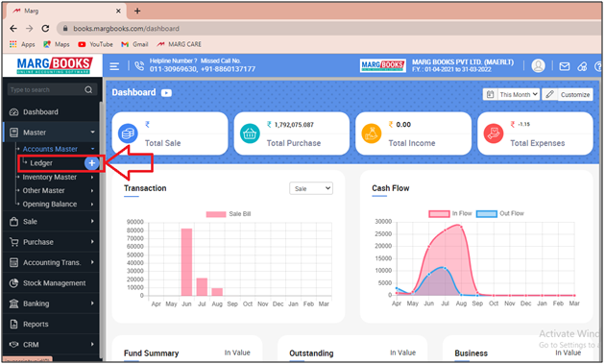Toggle the Sale Bill legend swatch
This screenshot has width=605, height=364.
tap(216, 214)
